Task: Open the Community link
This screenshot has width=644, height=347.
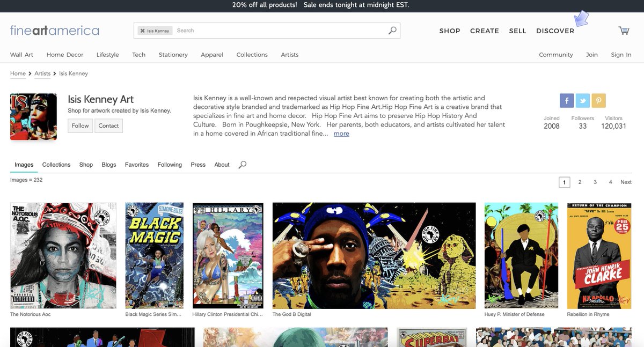Action: coord(556,55)
